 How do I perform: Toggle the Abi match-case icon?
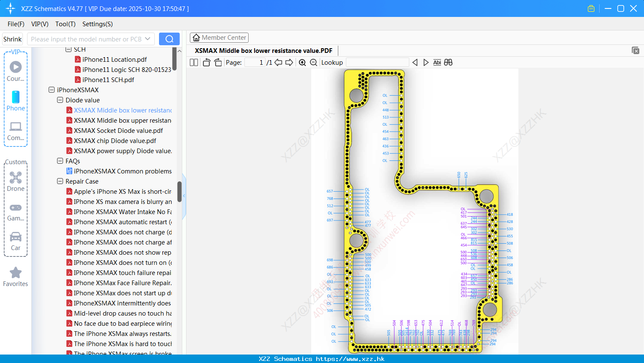pyautogui.click(x=437, y=62)
